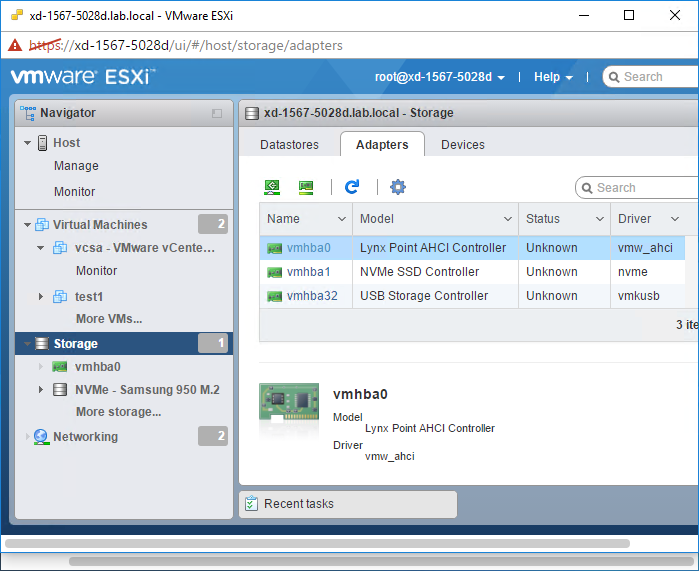
Task: Click the More storage... link
Action: click(x=119, y=411)
